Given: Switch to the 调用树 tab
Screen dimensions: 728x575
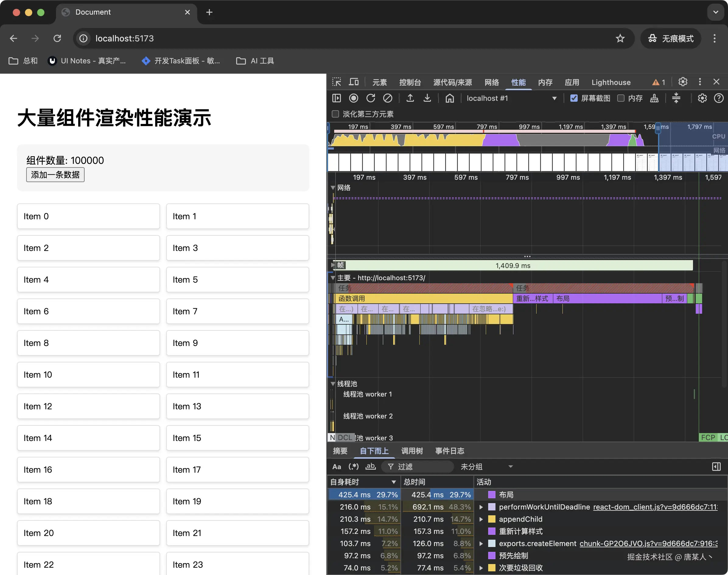Looking at the screenshot, I should click(x=411, y=451).
